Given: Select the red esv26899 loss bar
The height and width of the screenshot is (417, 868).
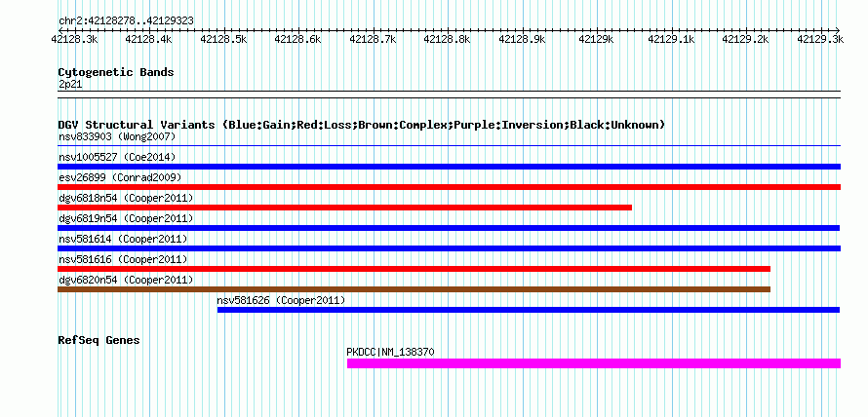Looking at the screenshot, I should (x=449, y=187).
